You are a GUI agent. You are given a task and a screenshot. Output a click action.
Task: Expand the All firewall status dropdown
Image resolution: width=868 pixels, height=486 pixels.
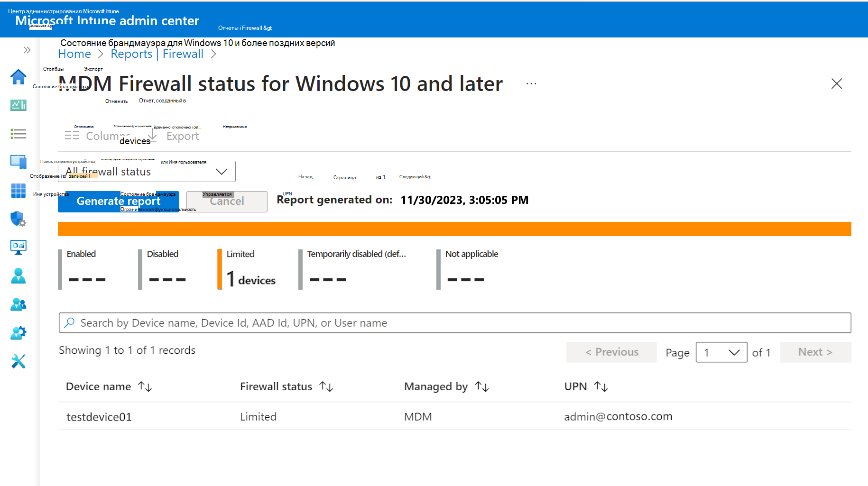(x=147, y=172)
